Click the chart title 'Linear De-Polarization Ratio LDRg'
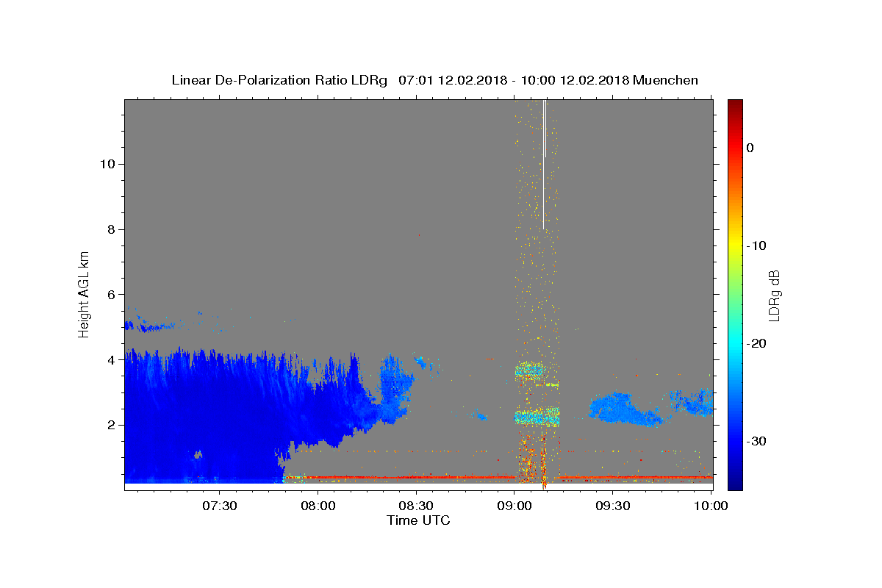 (279, 80)
